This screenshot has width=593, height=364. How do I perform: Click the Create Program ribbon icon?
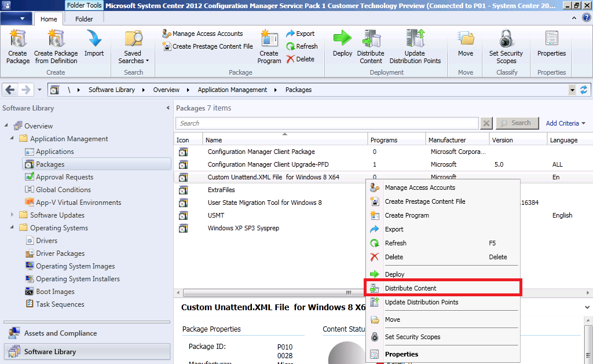click(x=269, y=46)
